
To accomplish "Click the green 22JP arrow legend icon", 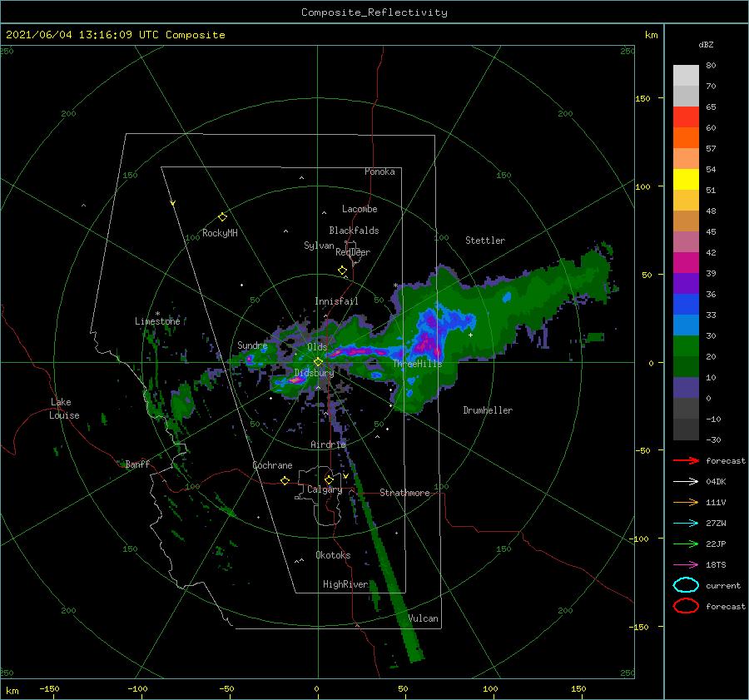I will click(686, 544).
